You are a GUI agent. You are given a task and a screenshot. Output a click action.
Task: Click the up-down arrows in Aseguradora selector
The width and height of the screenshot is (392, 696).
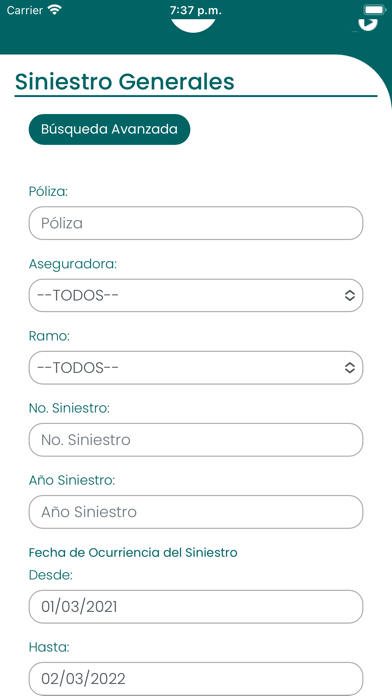[350, 295]
